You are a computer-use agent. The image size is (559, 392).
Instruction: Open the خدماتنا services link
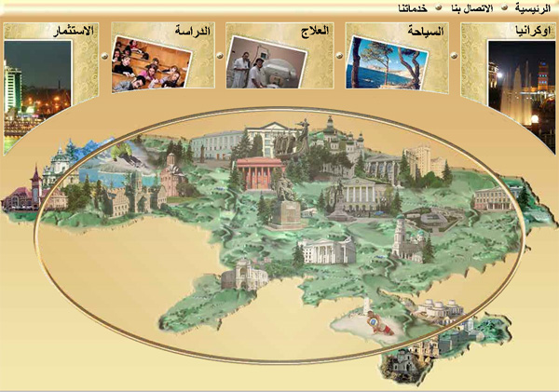413,8
